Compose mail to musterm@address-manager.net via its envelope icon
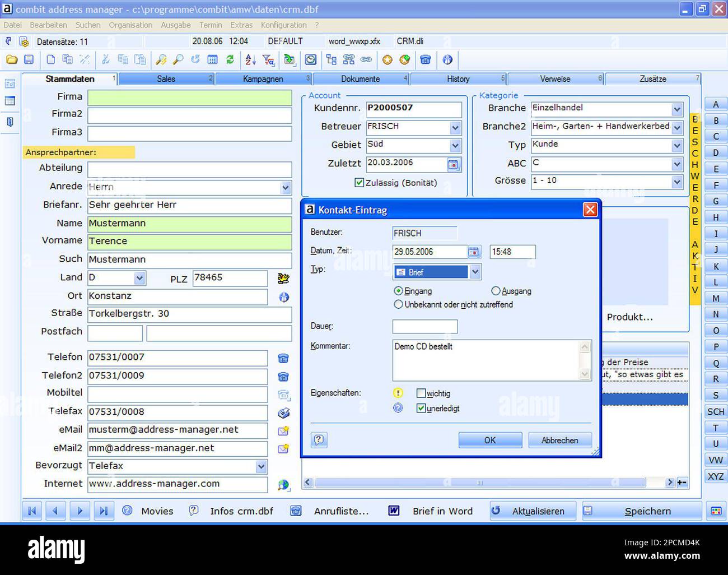The width and height of the screenshot is (728, 575). 283,430
